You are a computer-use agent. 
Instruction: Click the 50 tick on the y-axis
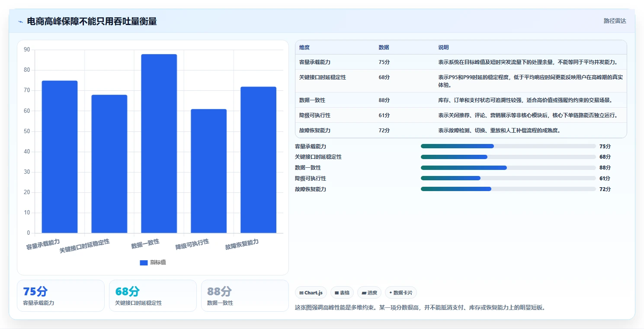coord(27,131)
